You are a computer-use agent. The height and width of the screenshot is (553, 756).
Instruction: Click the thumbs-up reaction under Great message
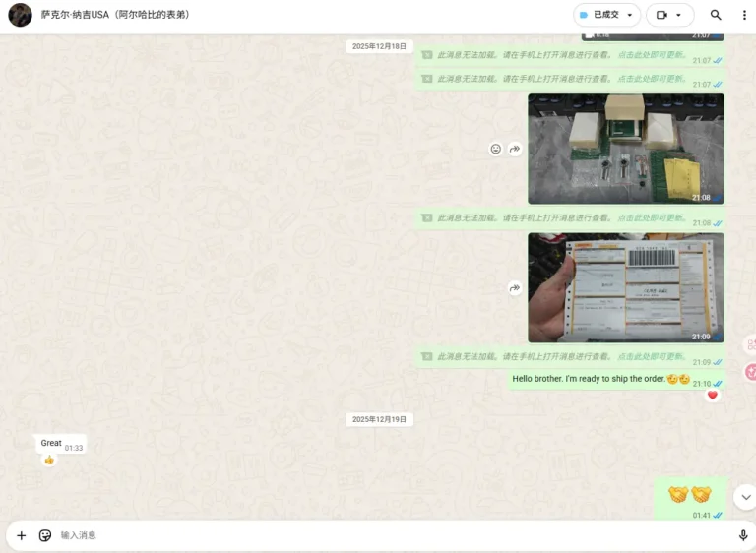click(49, 460)
